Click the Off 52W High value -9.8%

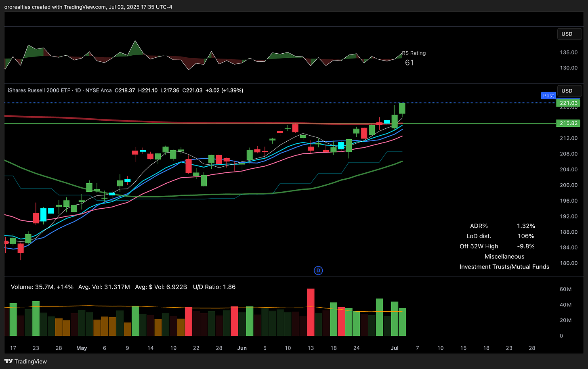click(526, 246)
